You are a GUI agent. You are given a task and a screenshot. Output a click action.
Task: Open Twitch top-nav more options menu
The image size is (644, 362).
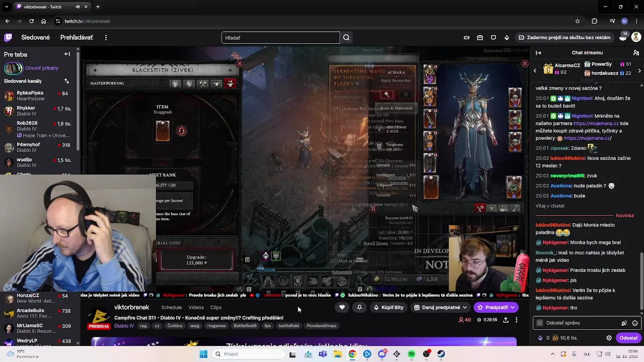point(106,37)
